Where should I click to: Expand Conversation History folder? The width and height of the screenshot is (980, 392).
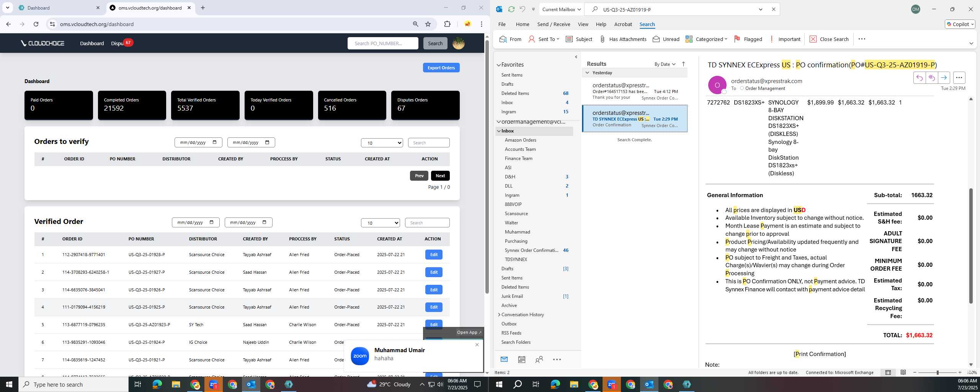tap(499, 315)
